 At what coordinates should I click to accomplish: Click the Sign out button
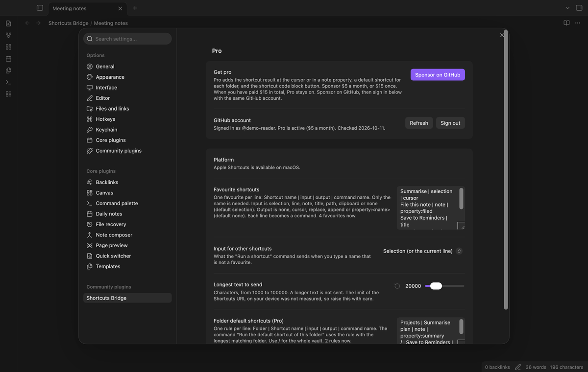pos(450,123)
